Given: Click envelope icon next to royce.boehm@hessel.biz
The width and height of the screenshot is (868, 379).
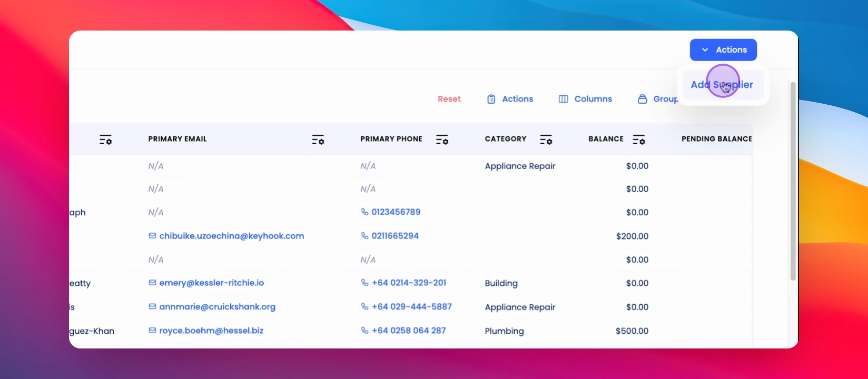Looking at the screenshot, I should [x=152, y=331].
